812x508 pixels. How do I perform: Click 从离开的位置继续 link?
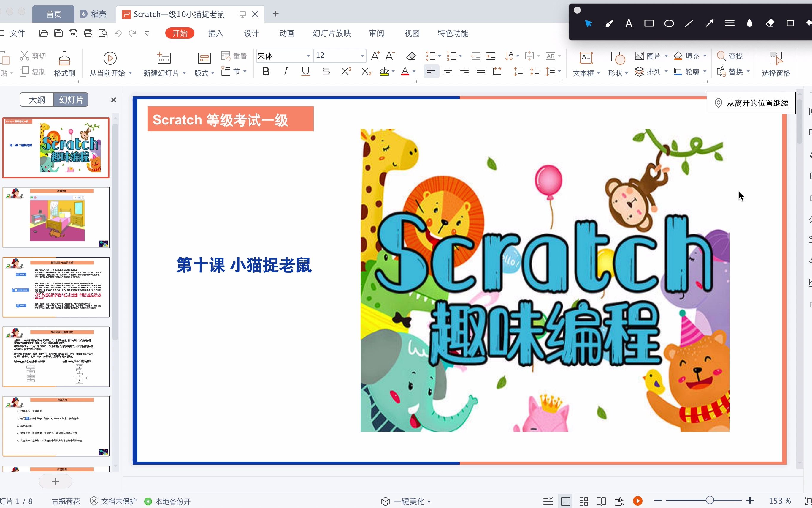[757, 103]
